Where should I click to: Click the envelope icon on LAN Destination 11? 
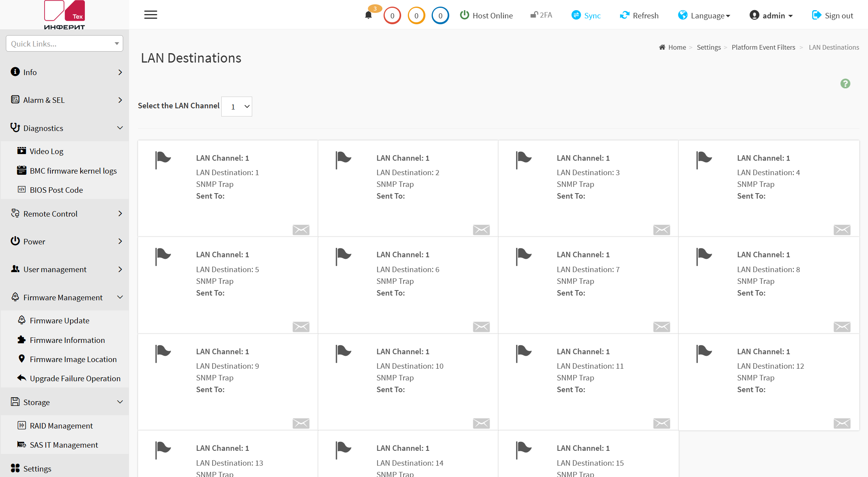pyautogui.click(x=662, y=423)
